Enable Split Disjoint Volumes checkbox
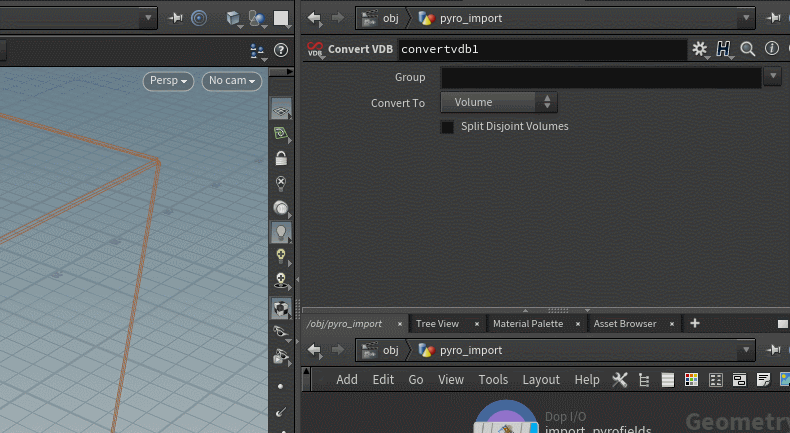The height and width of the screenshot is (433, 790). (x=447, y=127)
